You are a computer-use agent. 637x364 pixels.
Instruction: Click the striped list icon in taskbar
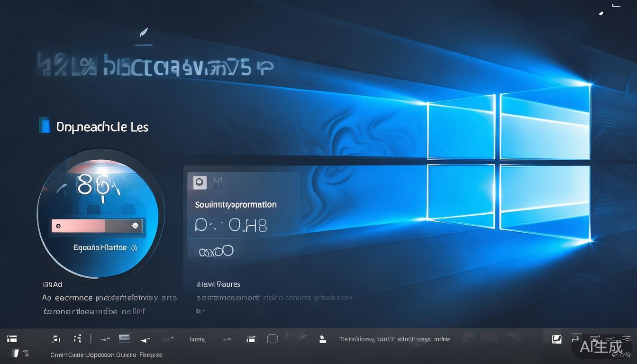[124, 338]
